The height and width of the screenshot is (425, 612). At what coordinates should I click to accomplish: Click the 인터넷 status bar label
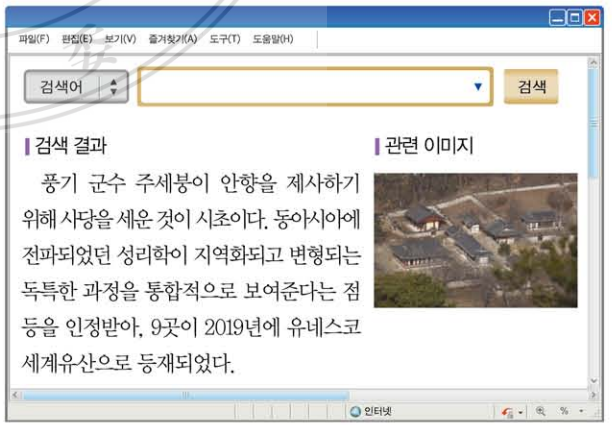coord(377,411)
